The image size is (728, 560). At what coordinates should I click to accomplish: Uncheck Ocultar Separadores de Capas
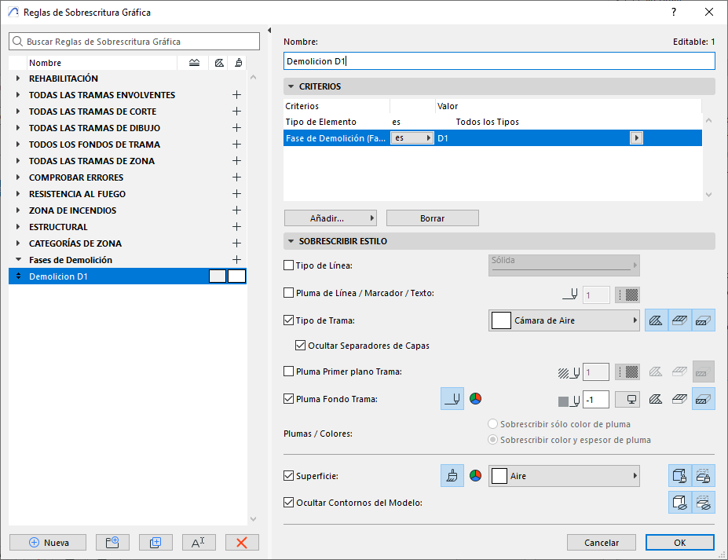301,345
